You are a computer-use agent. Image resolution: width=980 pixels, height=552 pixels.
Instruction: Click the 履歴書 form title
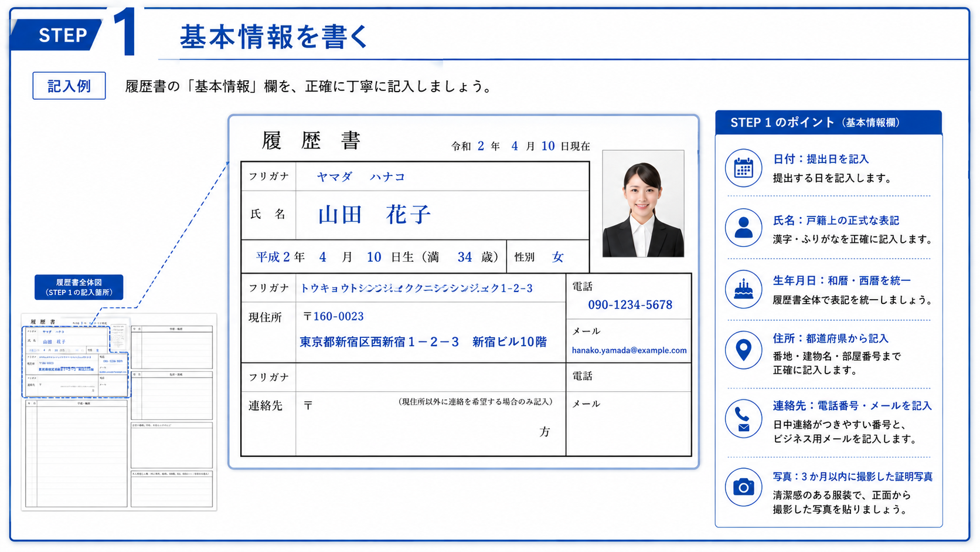[311, 141]
